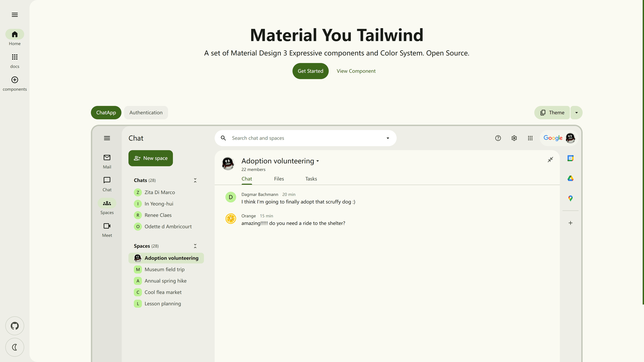Switch to the Files tab
The image size is (644, 362).
tap(279, 179)
